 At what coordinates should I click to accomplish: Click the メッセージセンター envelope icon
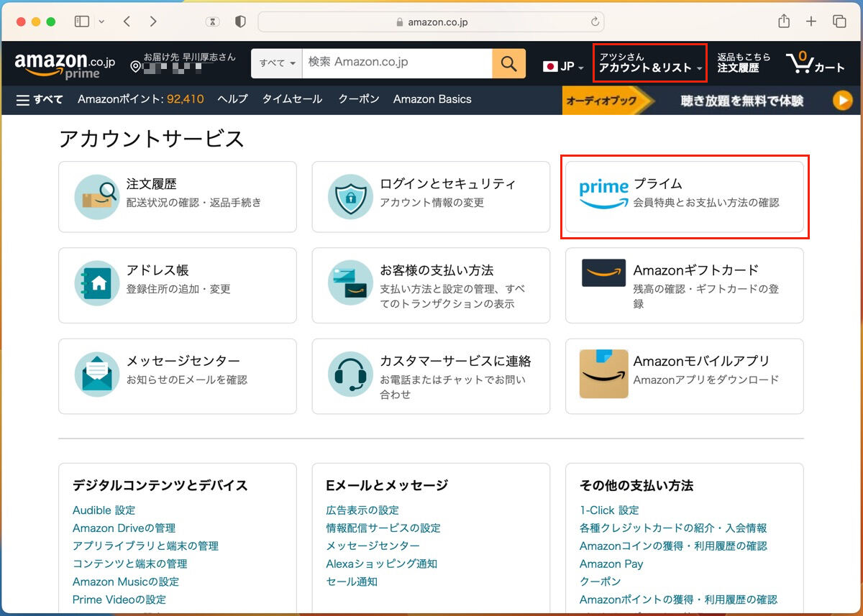[x=96, y=374]
